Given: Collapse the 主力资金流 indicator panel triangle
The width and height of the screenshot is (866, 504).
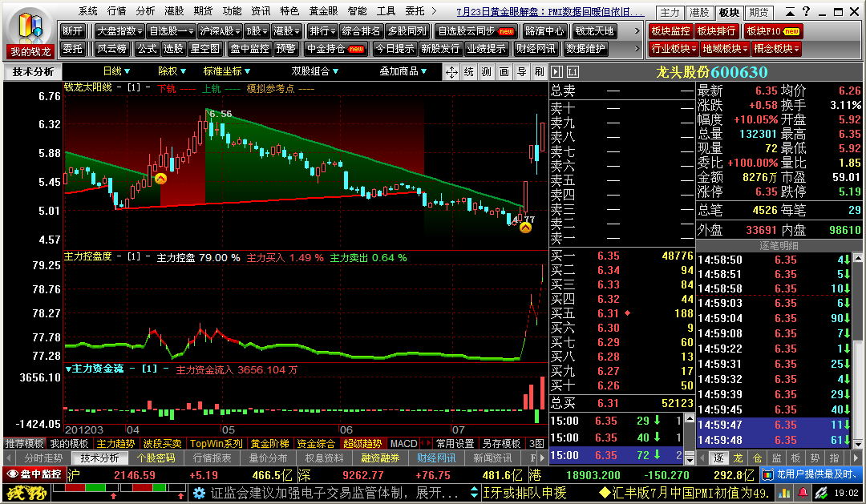Looking at the screenshot, I should pos(68,369).
